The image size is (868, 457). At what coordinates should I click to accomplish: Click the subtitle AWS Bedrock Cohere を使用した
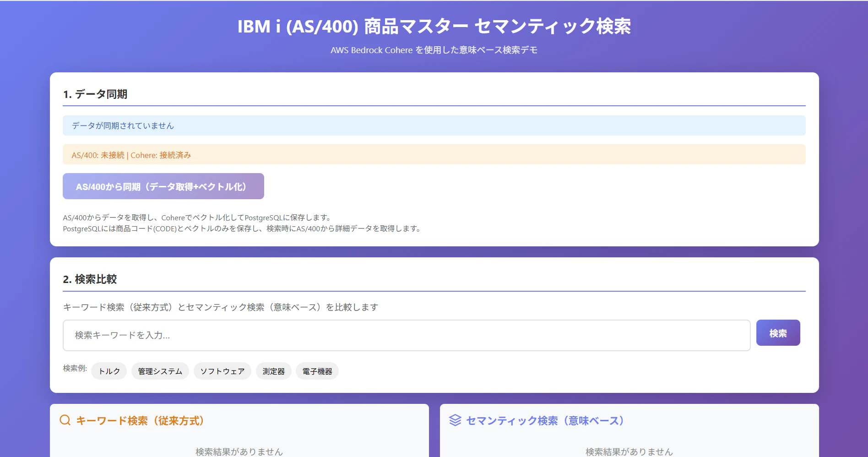(x=434, y=50)
